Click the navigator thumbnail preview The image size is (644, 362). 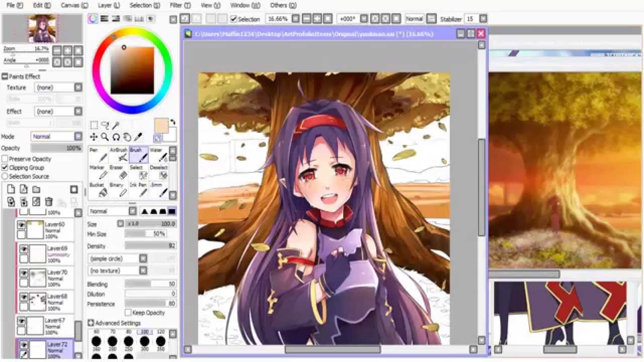tap(42, 29)
